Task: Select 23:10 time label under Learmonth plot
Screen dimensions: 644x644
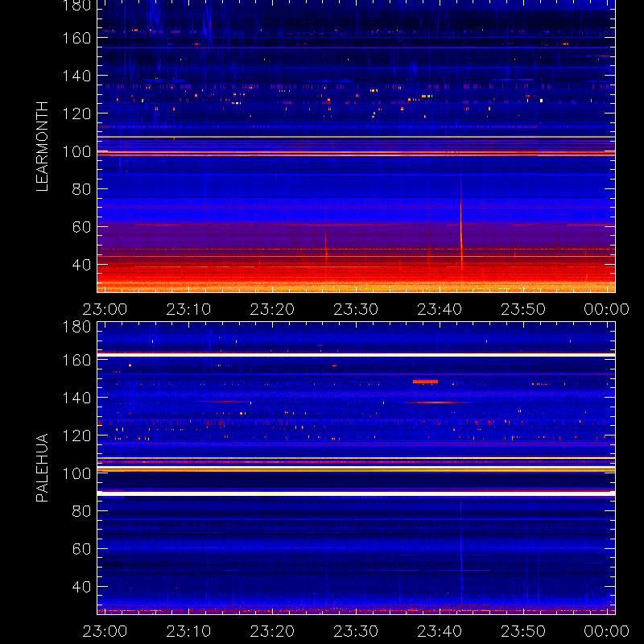Action: 188,309
